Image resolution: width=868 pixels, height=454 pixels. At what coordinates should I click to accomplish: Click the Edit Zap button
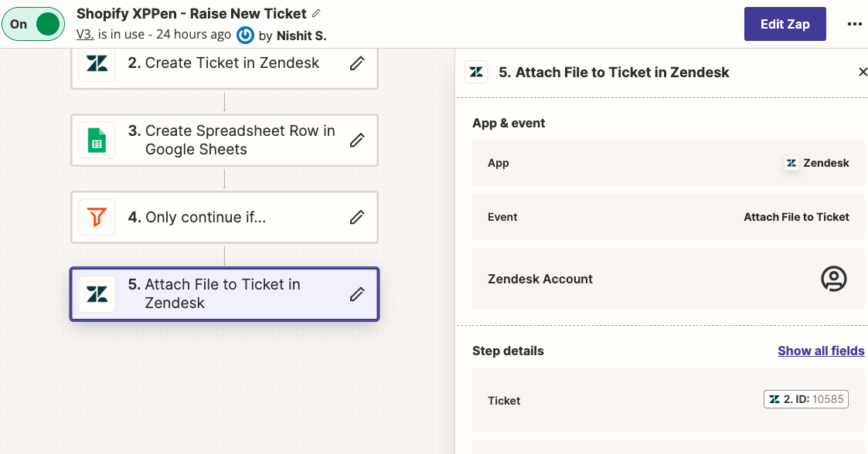coord(785,24)
